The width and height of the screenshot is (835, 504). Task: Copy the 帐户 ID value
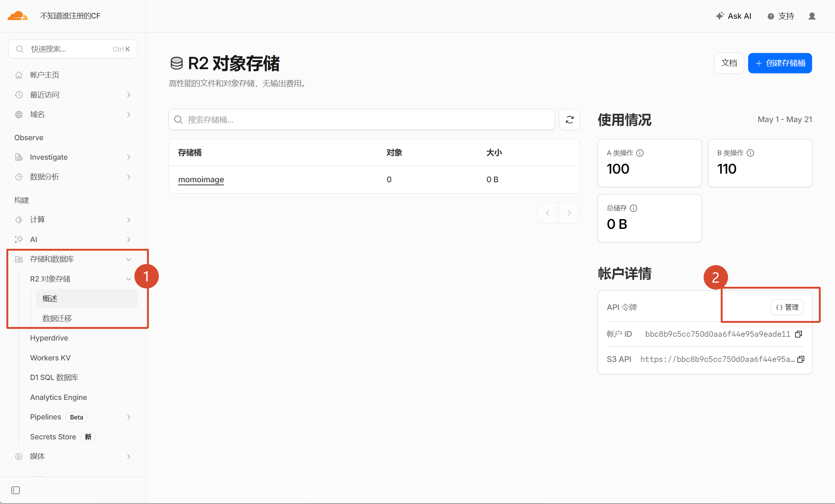pos(799,334)
